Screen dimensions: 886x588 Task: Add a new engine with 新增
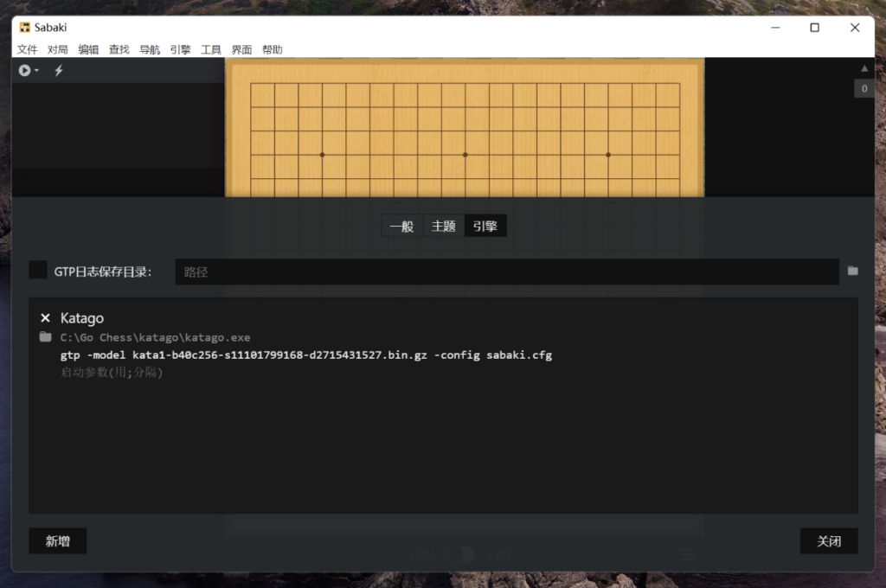pos(58,541)
